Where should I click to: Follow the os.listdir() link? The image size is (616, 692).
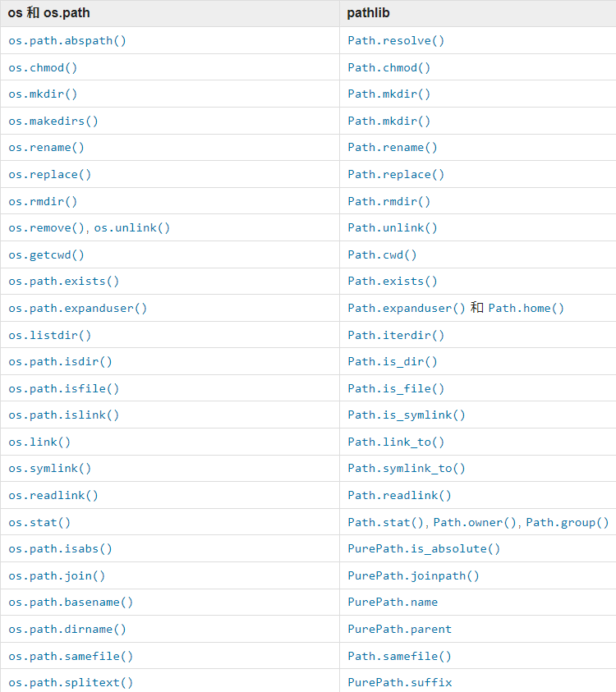click(50, 335)
